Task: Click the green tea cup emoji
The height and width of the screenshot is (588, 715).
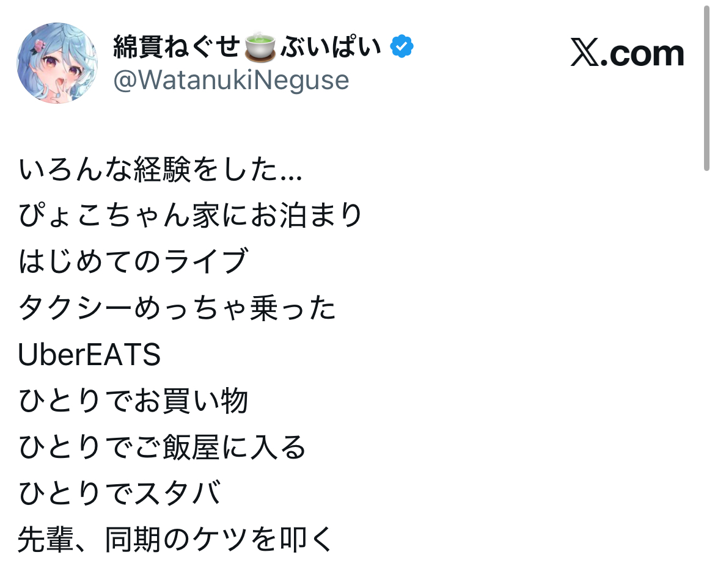Action: (x=260, y=48)
